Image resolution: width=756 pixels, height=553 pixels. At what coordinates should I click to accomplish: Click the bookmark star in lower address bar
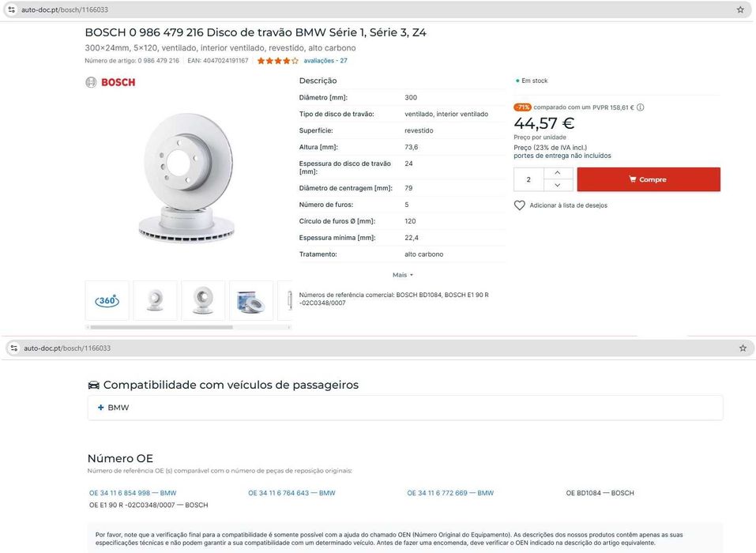[743, 348]
